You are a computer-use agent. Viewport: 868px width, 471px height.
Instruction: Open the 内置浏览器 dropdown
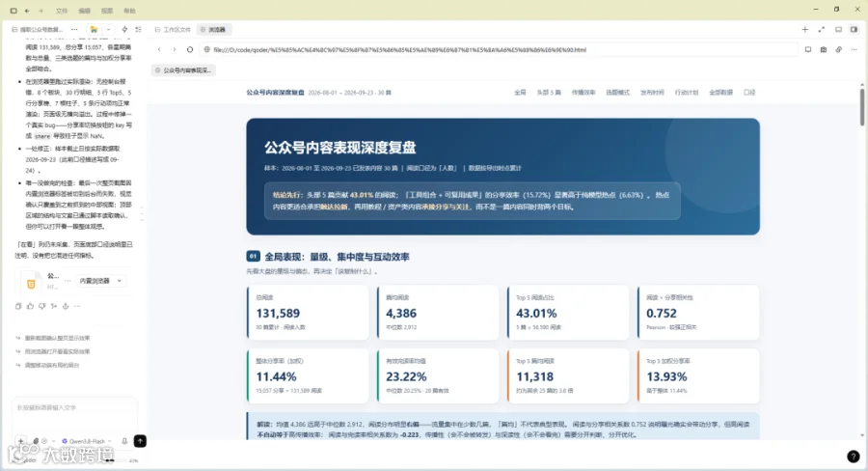100,281
